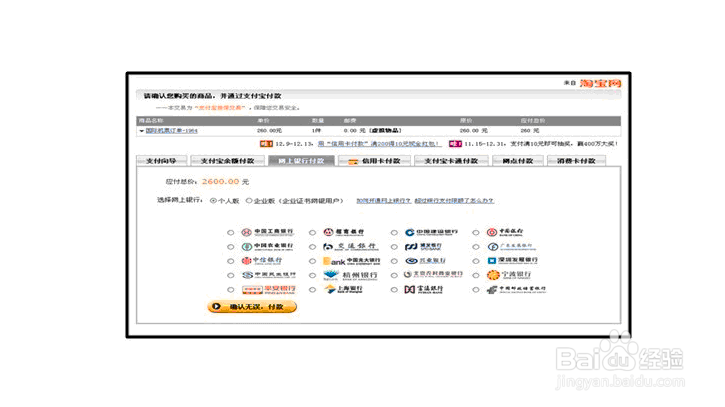725x407 pixels.
Task: Open the 国际机票订单-1984 link
Action: coord(172,131)
